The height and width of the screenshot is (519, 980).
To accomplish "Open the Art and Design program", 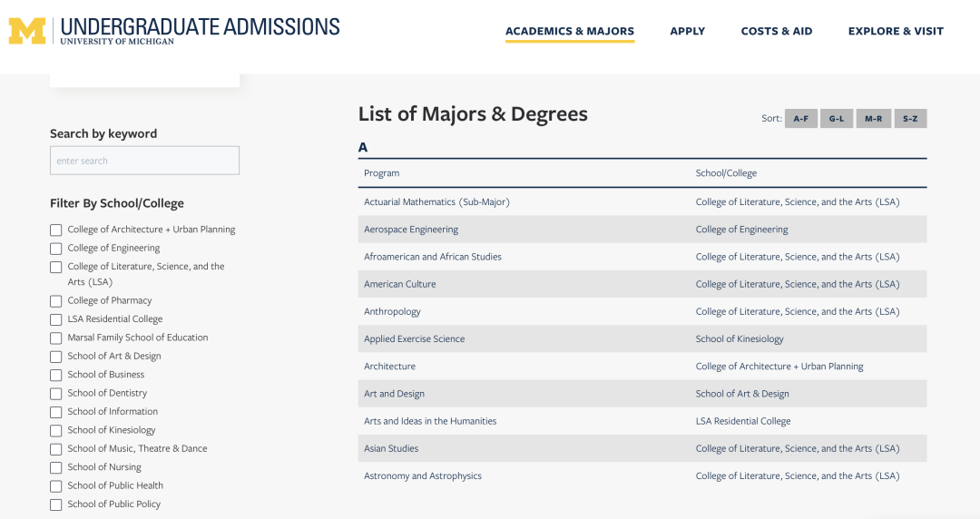I will [x=394, y=394].
